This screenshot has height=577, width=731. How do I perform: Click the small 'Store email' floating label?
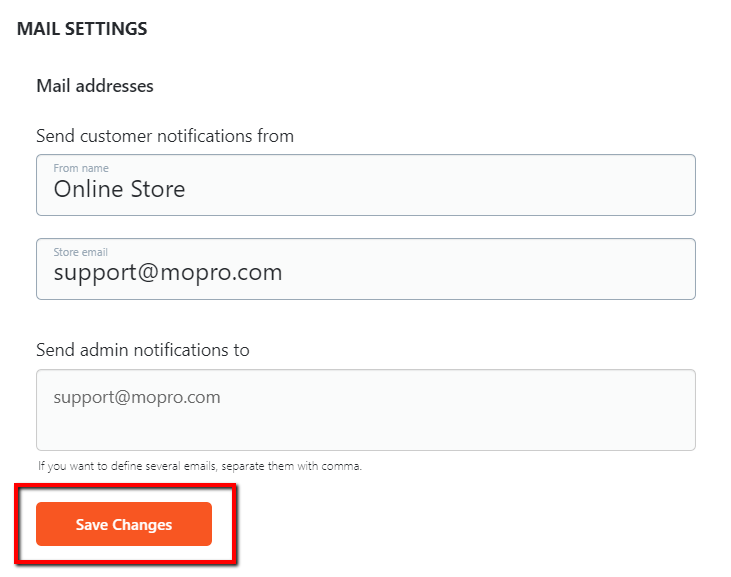pos(81,252)
